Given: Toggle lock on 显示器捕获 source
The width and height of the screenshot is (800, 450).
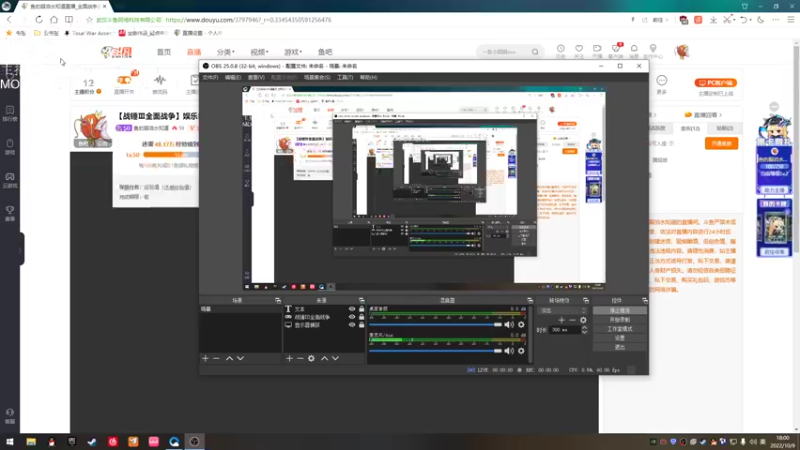Looking at the screenshot, I should click(361, 325).
